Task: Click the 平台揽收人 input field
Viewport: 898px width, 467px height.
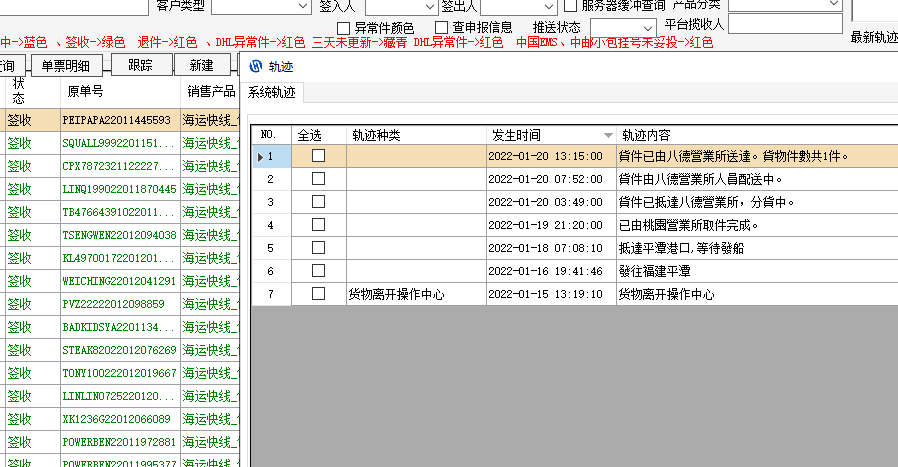Action: point(785,25)
